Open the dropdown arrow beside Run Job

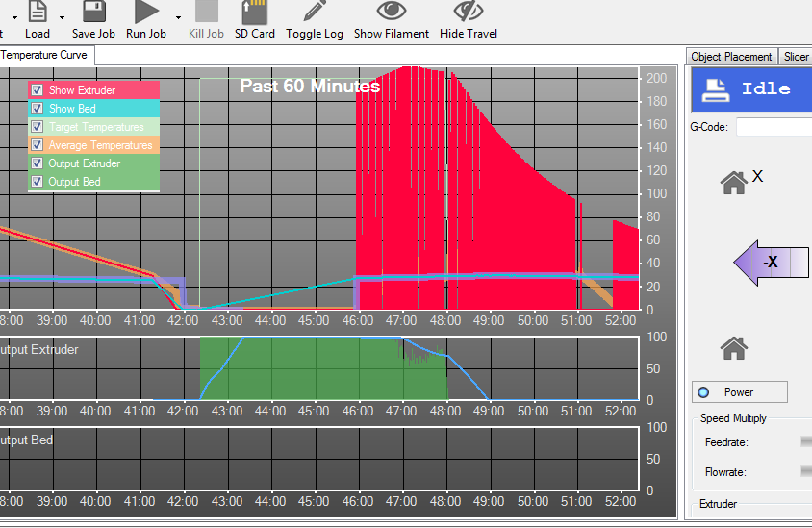point(178,17)
